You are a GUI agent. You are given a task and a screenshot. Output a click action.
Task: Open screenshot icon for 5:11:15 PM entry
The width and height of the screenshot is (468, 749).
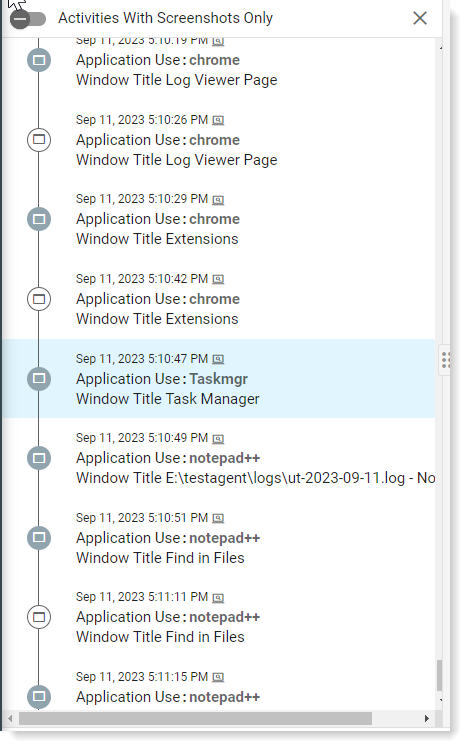click(218, 677)
